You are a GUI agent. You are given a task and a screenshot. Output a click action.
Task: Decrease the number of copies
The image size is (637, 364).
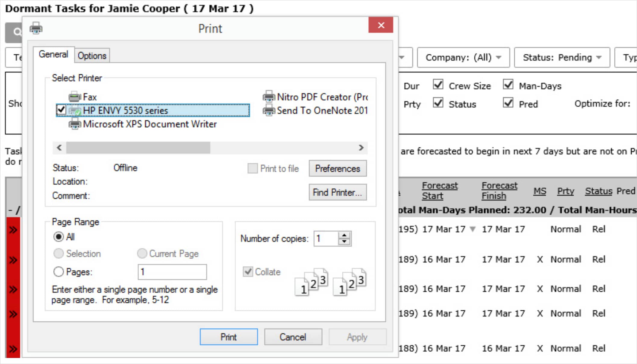[344, 242]
